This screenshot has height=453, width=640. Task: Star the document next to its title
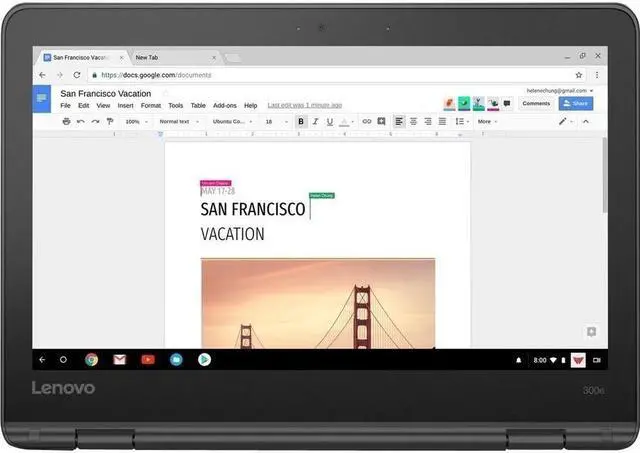pos(166,93)
